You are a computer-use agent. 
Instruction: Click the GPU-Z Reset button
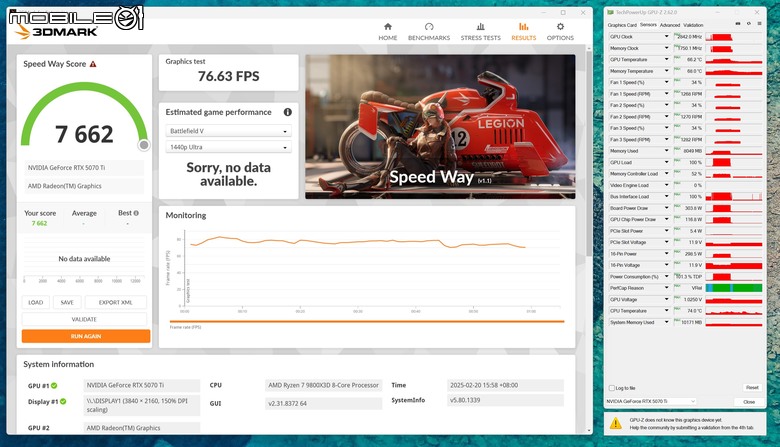pos(752,387)
